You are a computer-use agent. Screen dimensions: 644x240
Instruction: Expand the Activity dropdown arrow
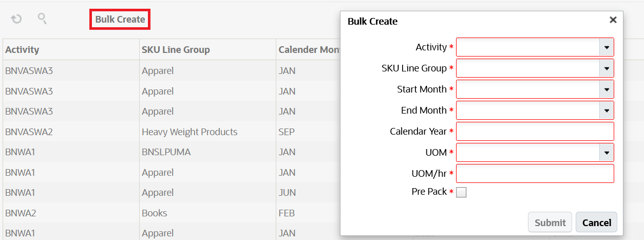607,47
